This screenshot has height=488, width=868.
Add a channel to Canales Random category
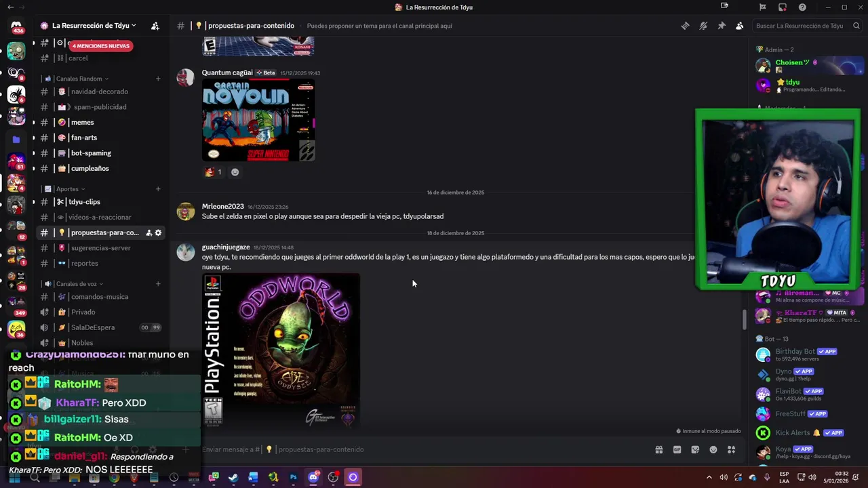point(158,79)
